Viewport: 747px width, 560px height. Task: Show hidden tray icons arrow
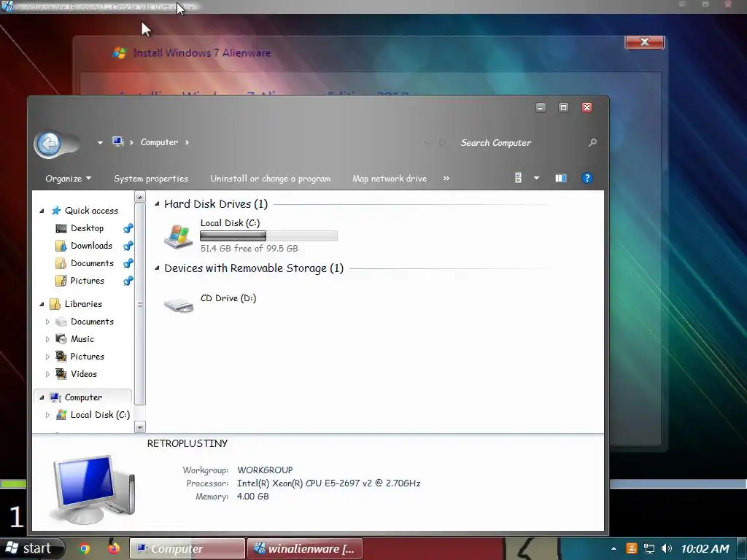click(614, 548)
